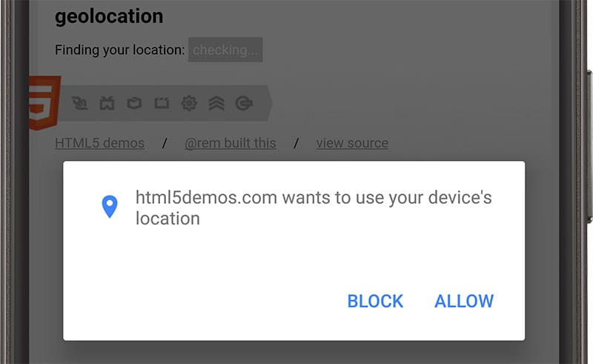Tap ALLOW to share device location
Image resolution: width=593 pixels, height=364 pixels.
[x=464, y=301]
